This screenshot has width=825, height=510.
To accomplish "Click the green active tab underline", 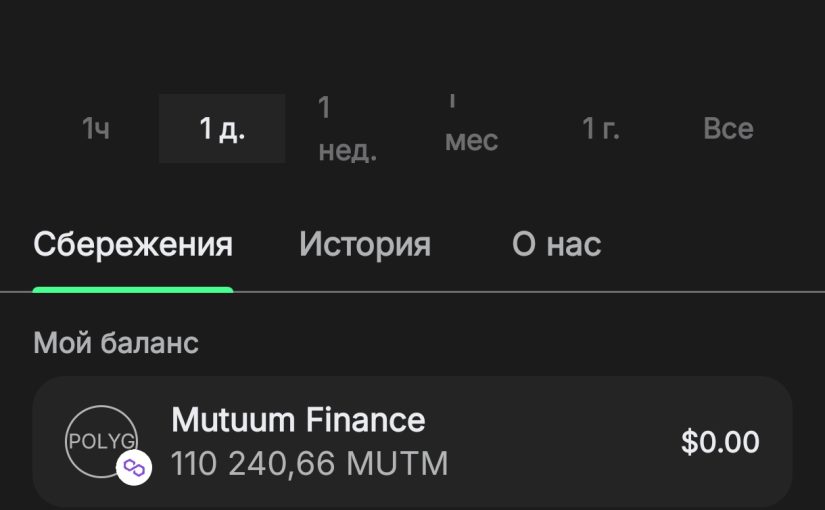I will 133,290.
